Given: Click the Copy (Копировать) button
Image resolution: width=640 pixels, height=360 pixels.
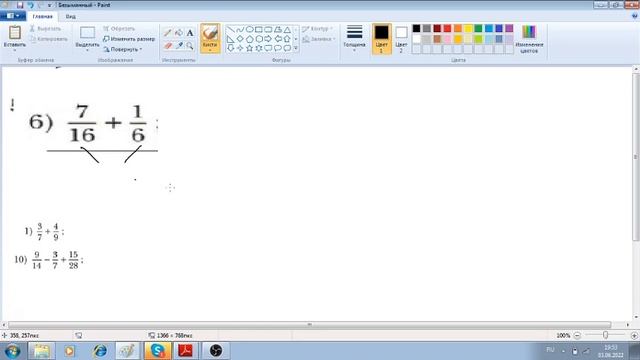Looking at the screenshot, I should tap(49, 39).
